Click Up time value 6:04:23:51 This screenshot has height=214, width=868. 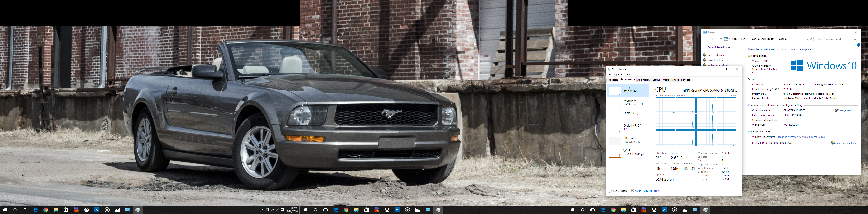665,179
